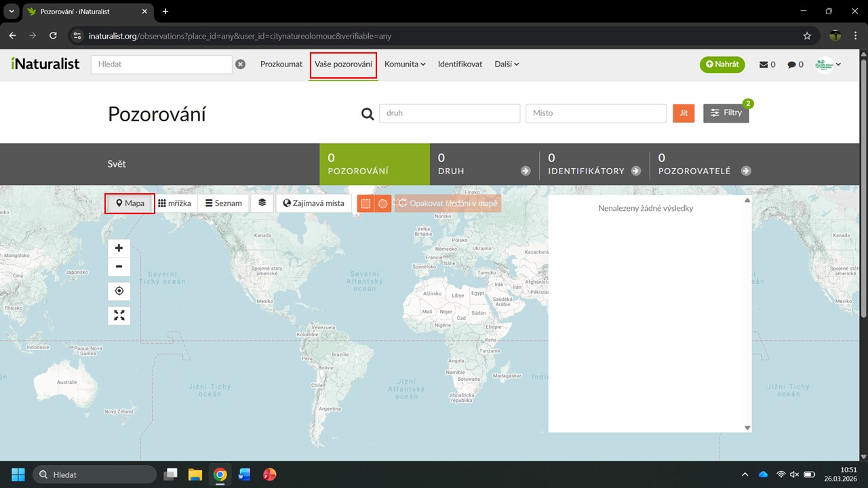
Task: Clear the search field with X icon
Action: 240,64
